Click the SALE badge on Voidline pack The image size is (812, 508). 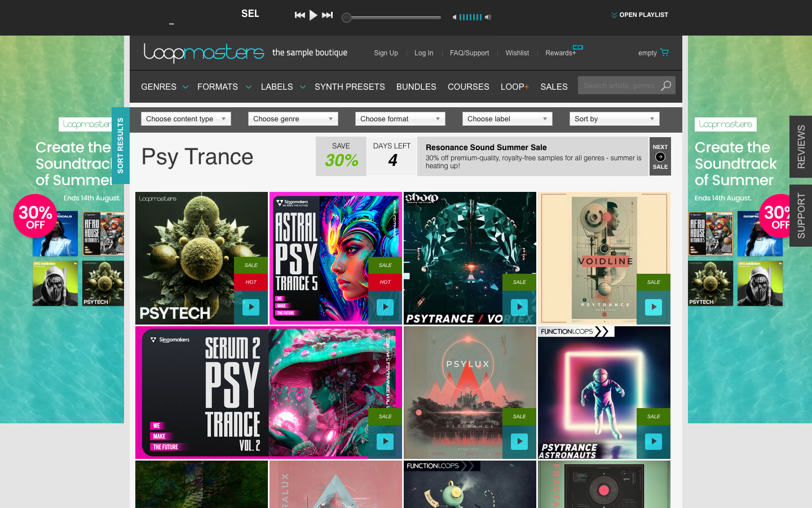click(654, 282)
